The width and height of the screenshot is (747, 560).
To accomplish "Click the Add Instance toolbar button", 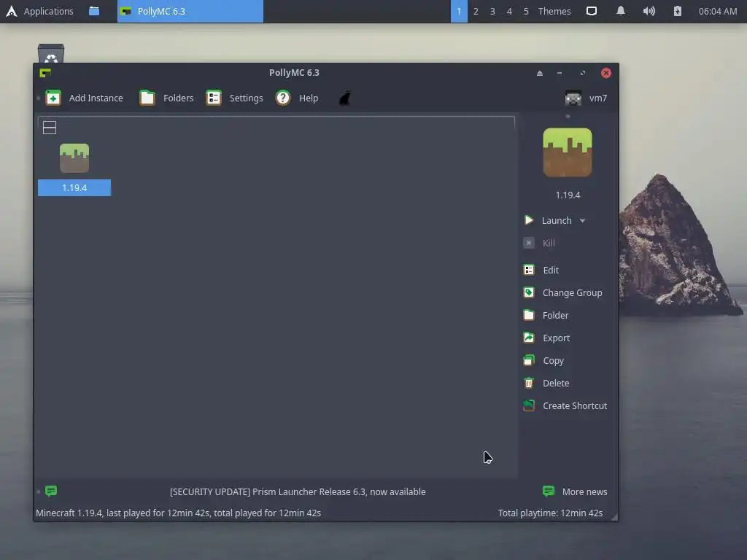I will click(x=85, y=98).
